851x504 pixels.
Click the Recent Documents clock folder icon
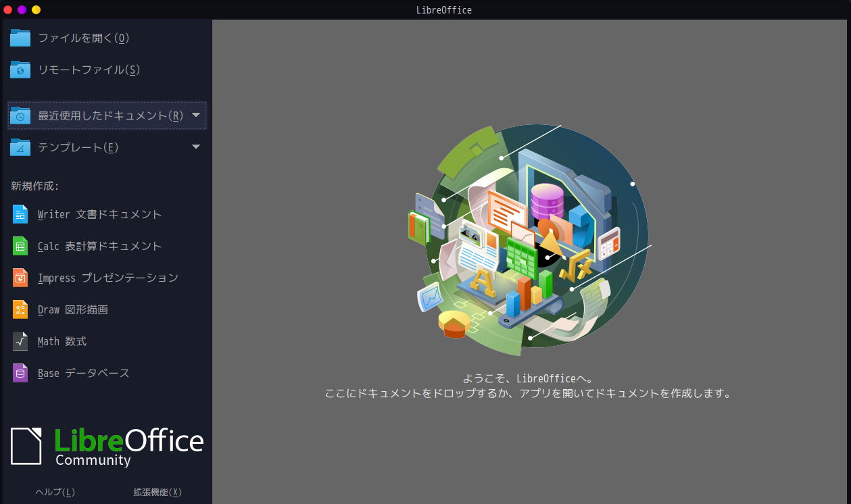[20, 116]
